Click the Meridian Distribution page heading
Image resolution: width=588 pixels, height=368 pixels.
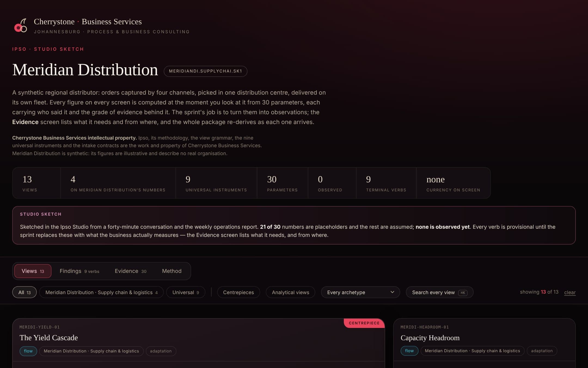pos(85,70)
